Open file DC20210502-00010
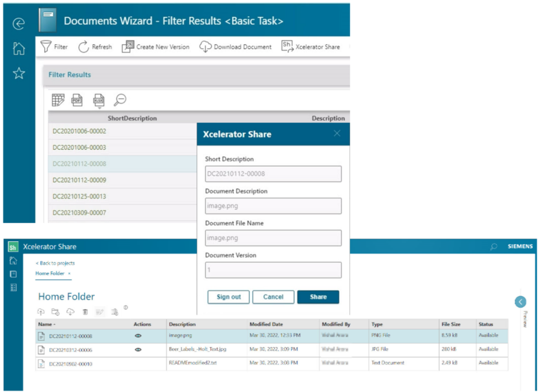The image size is (538, 392). click(71, 364)
